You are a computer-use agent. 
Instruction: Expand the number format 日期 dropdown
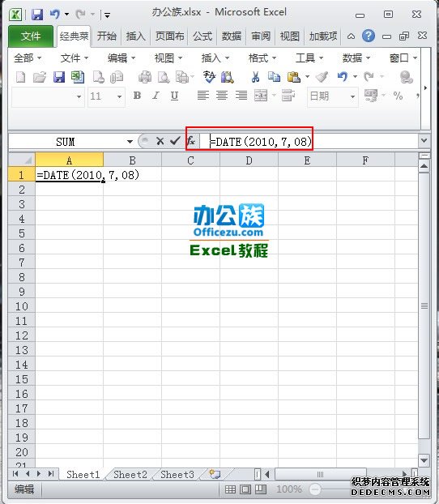(x=352, y=96)
